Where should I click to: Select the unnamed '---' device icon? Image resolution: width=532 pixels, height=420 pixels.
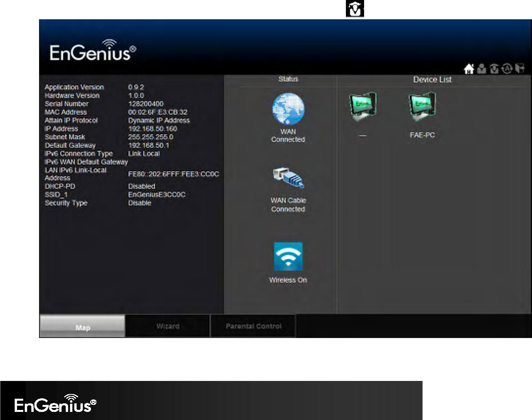pos(363,106)
